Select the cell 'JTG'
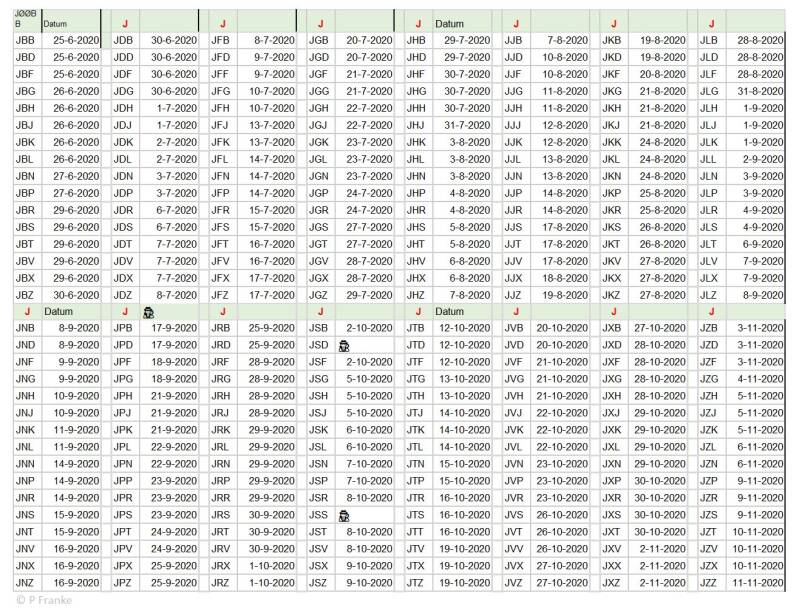 click(x=416, y=379)
